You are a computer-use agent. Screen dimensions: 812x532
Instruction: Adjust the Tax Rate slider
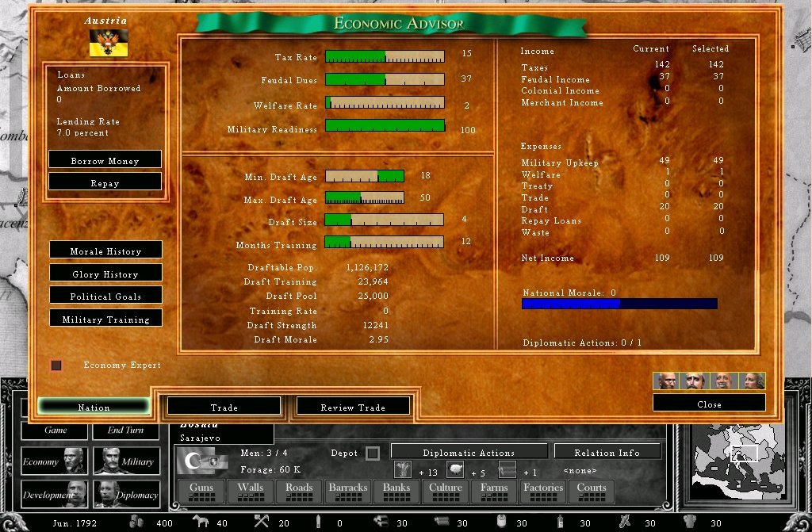point(385,56)
